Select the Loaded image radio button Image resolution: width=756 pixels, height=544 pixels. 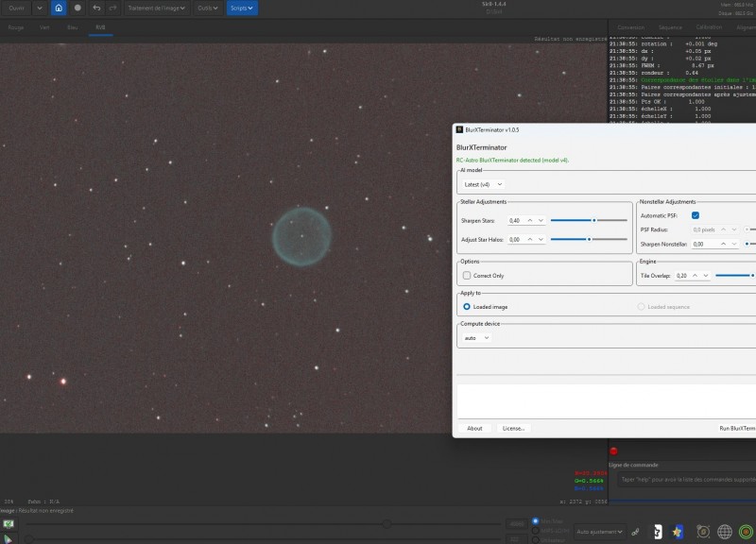click(x=467, y=306)
